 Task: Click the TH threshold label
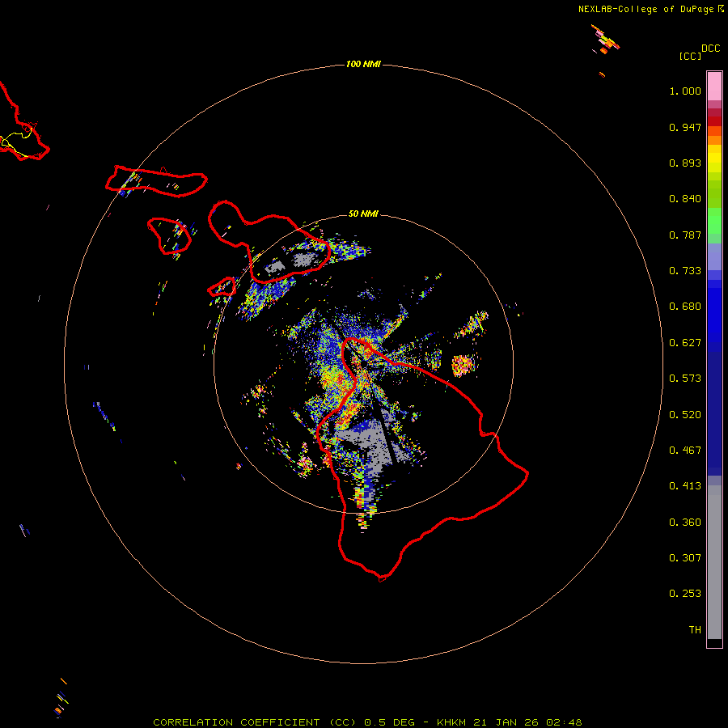coord(695,630)
